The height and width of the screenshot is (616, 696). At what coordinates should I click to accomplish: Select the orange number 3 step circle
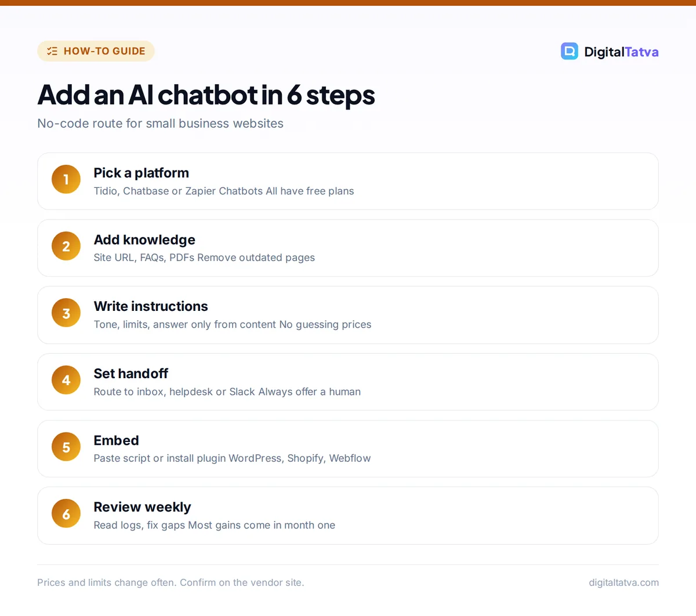(x=66, y=313)
